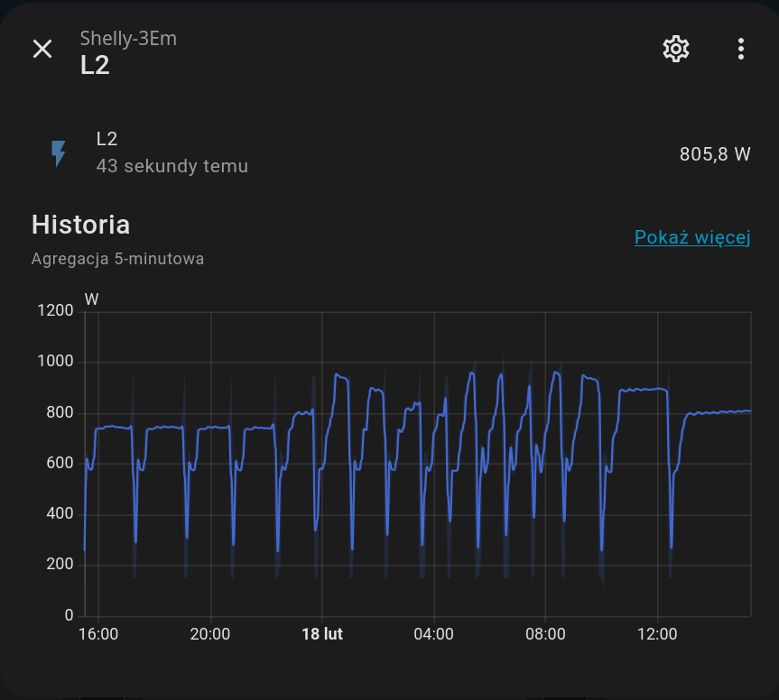The height and width of the screenshot is (700, 779).
Task: Click the blue lightning bolt power icon
Action: [59, 153]
